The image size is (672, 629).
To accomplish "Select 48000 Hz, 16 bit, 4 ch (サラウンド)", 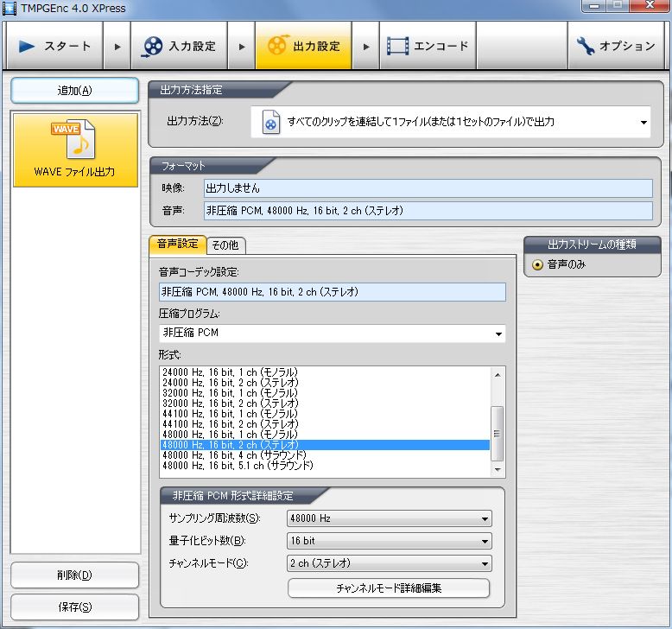I will point(325,455).
